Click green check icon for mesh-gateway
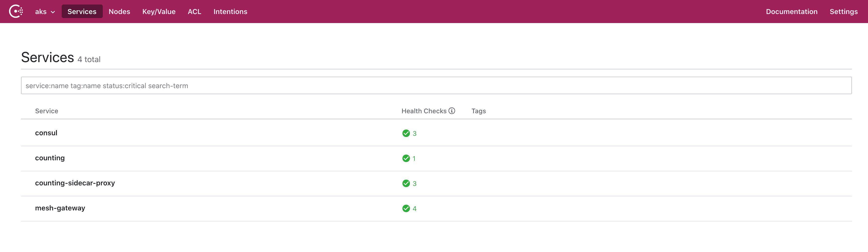Viewport: 868px width, 252px height. click(406, 208)
